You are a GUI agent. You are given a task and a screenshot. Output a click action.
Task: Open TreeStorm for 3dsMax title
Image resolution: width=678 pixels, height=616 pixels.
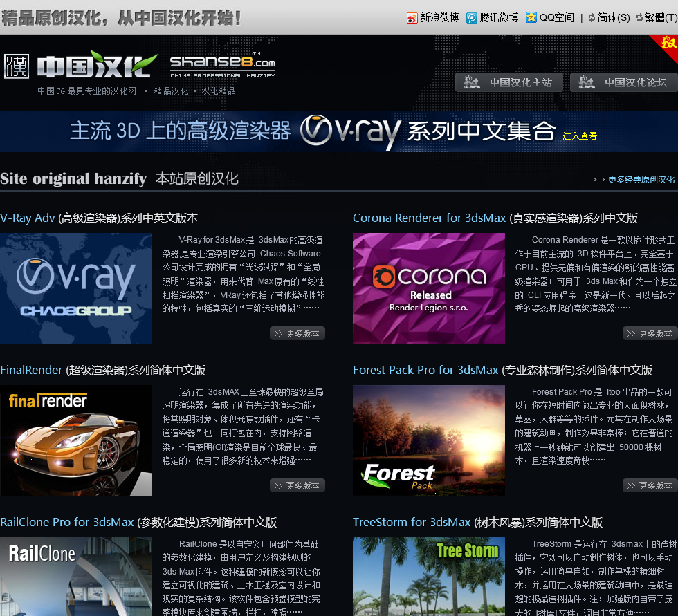coord(477,522)
